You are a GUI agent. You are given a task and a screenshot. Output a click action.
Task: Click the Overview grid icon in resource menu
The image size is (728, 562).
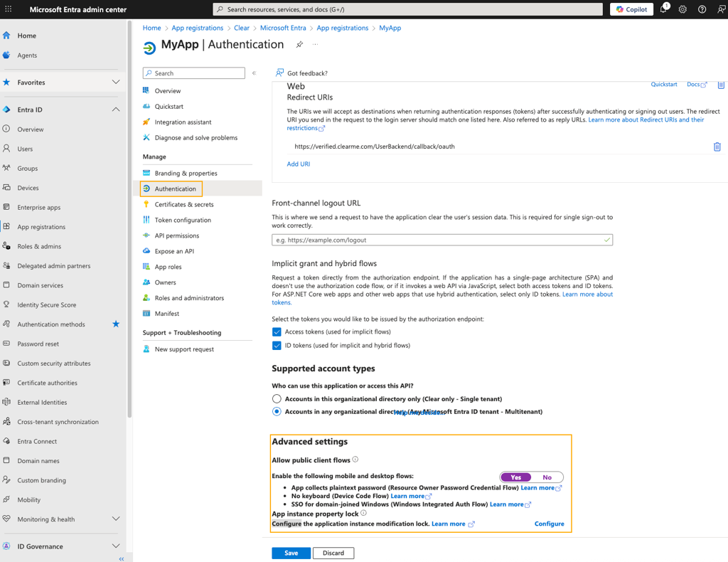(146, 90)
